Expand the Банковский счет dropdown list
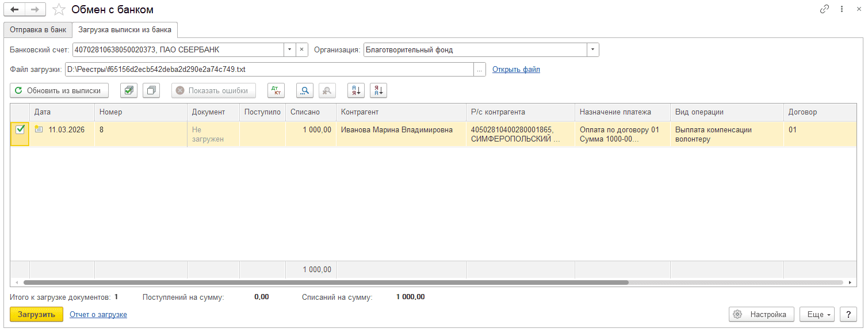The image size is (868, 332). (290, 50)
